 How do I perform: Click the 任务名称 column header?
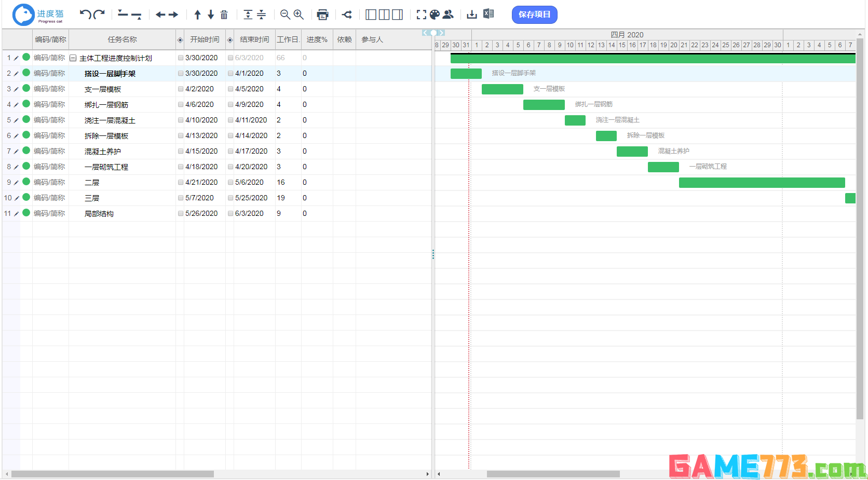[x=123, y=39]
